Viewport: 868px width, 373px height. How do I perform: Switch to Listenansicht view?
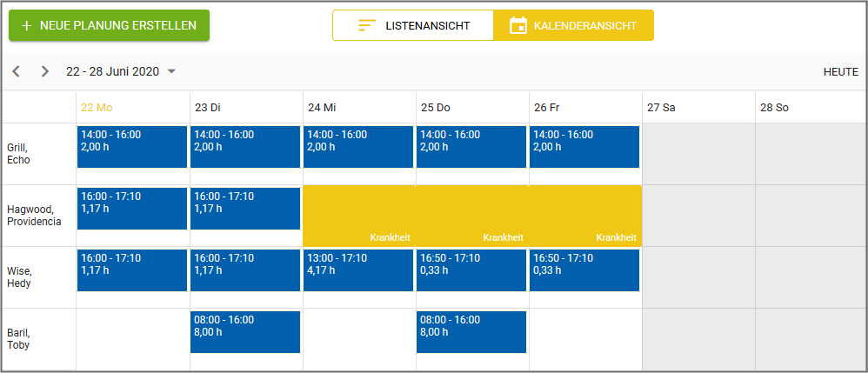click(413, 26)
